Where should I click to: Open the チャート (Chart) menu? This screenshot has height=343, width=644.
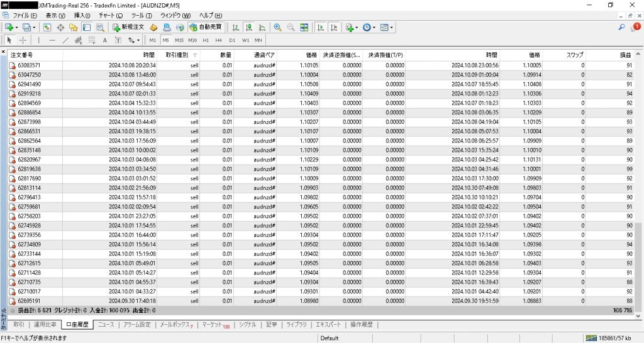[110, 15]
